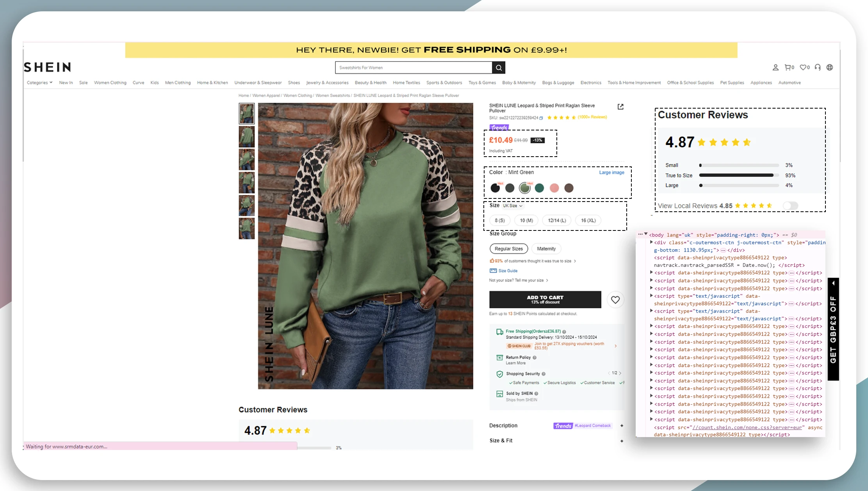Image resolution: width=868 pixels, height=491 pixels.
Task: Open the Pet Supplies menu
Action: [x=732, y=83]
